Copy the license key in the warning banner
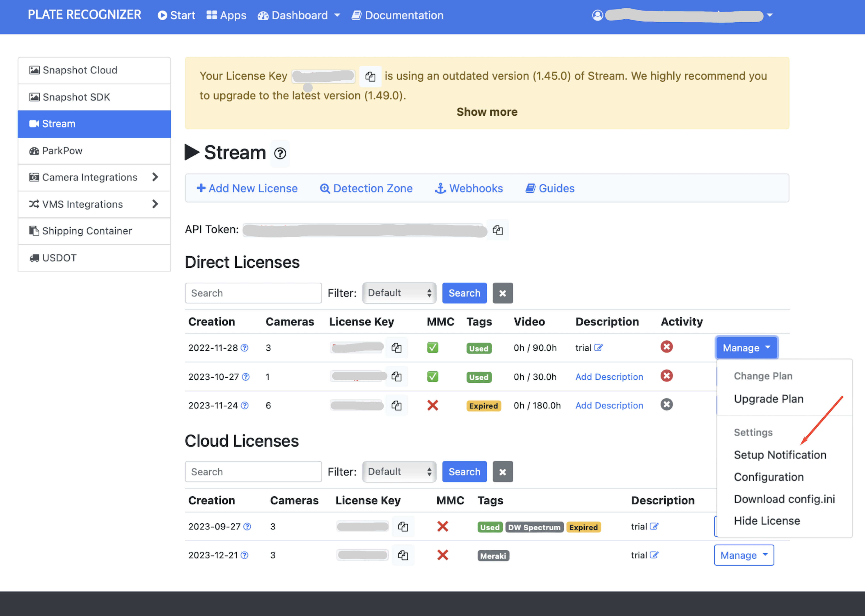 coord(370,77)
